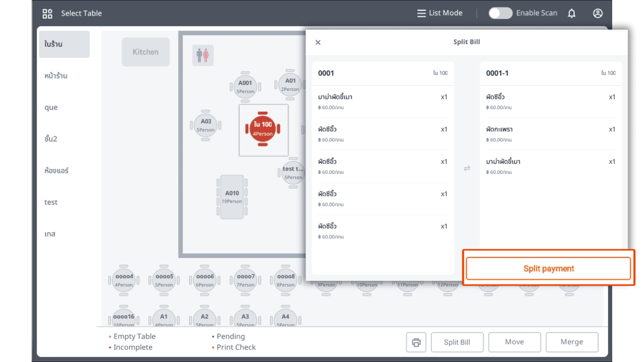Select the red table ใน 100
Viewport: 644px width, 362px height.
point(263,129)
